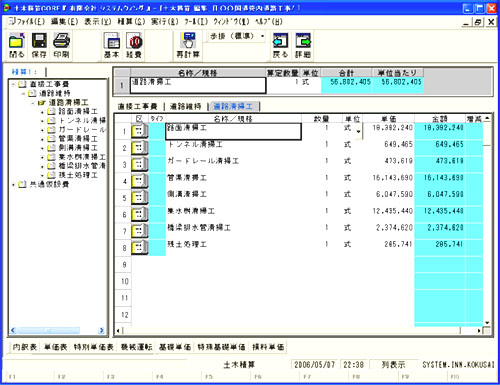Open the 基本 settings toolbar icon
This screenshot has width=500, height=385.
(x=112, y=41)
